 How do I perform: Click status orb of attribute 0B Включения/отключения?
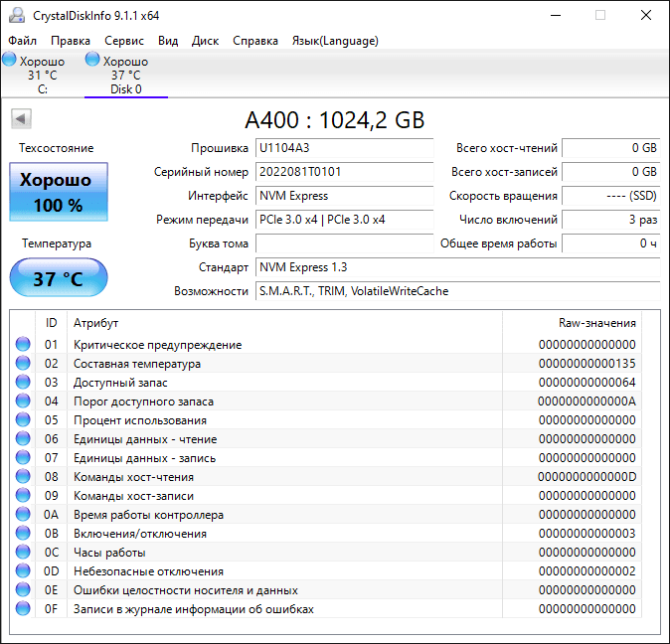click(23, 533)
